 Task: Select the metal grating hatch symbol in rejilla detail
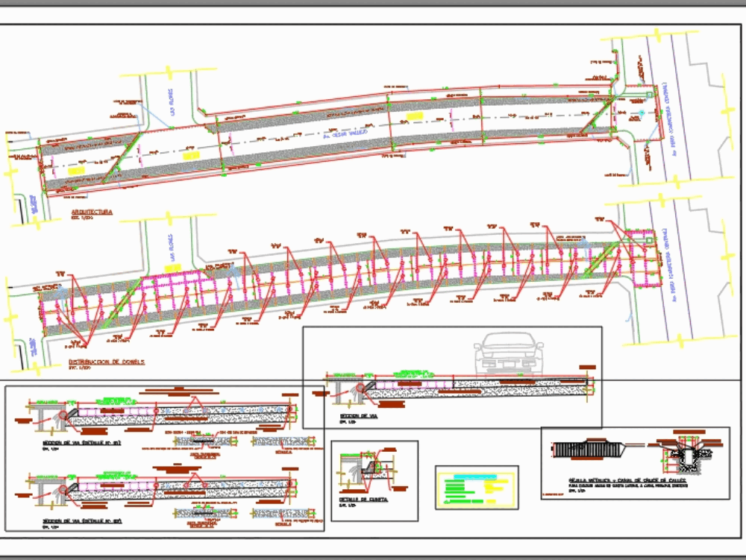tap(587, 448)
